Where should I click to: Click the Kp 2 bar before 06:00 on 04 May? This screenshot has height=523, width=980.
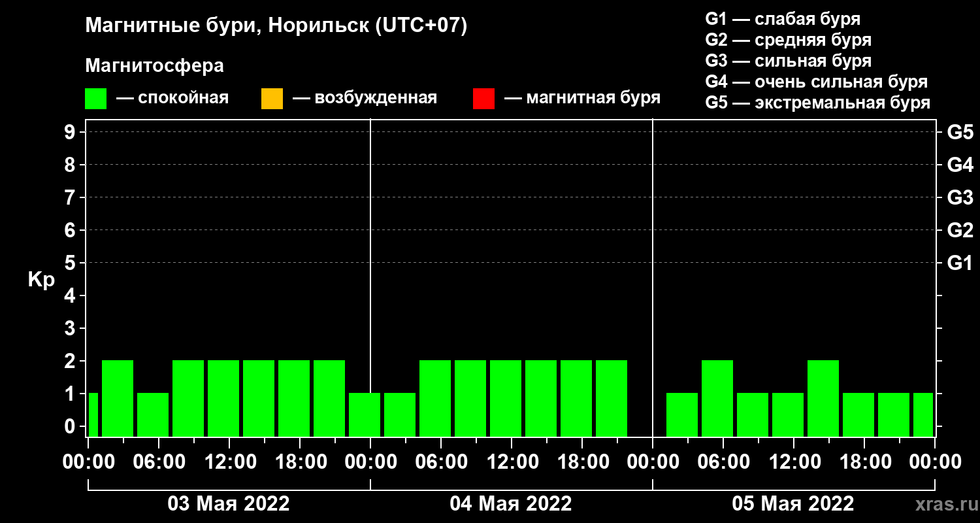point(435,398)
